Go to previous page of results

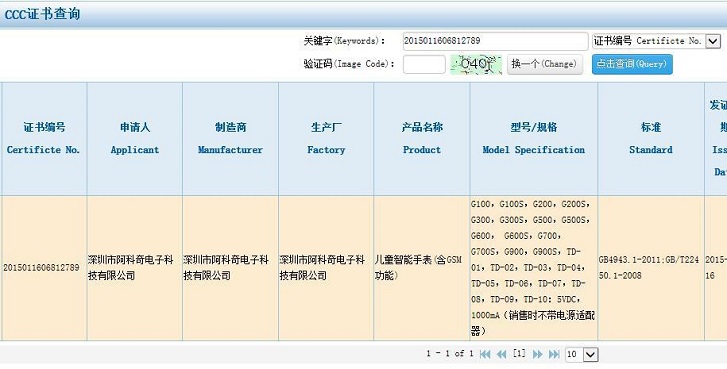click(501, 355)
